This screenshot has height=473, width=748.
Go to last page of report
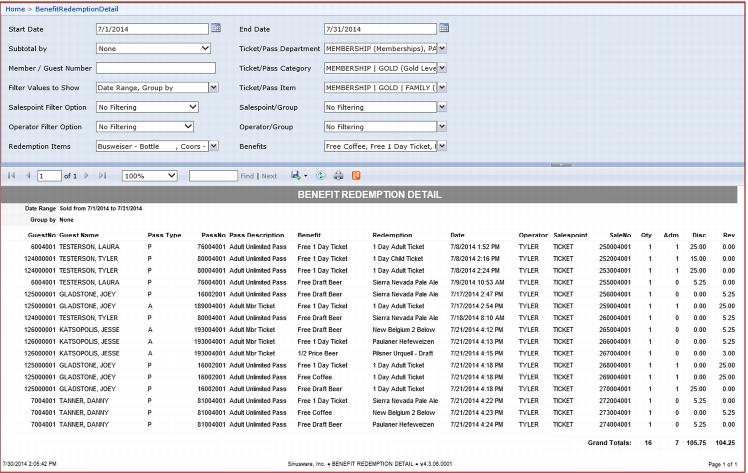pyautogui.click(x=103, y=175)
